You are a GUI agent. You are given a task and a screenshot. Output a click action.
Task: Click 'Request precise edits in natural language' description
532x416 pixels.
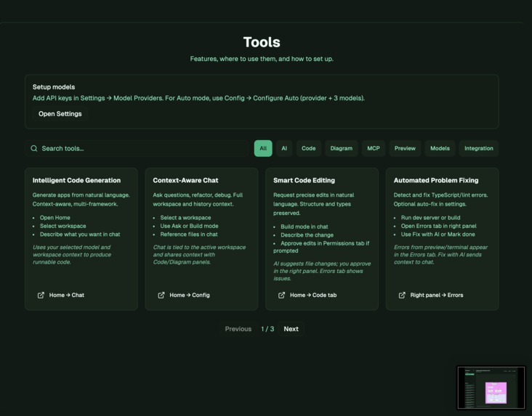(x=314, y=204)
